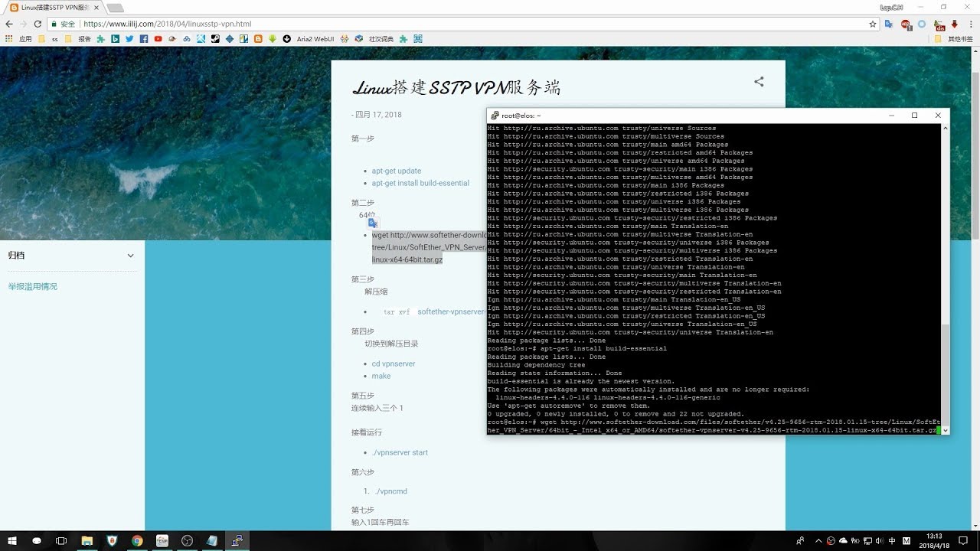Open the ss bookmark folder
The height and width of the screenshot is (551, 980).
[48, 38]
